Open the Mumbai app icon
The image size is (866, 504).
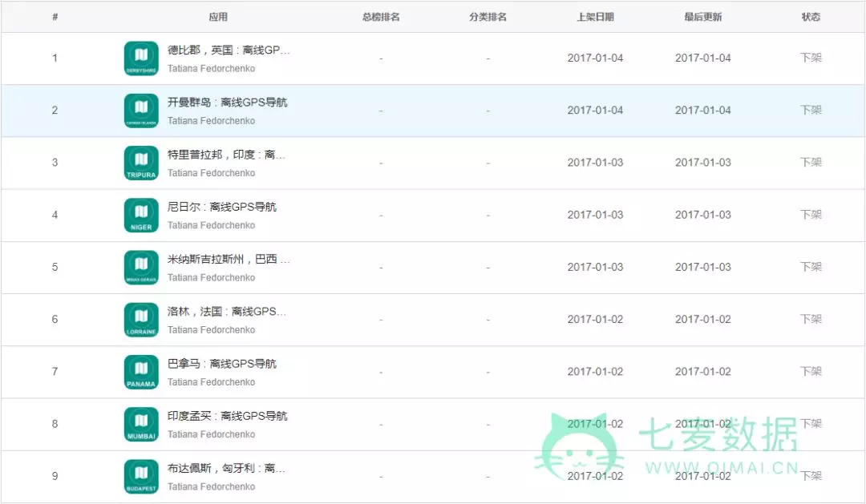(141, 424)
